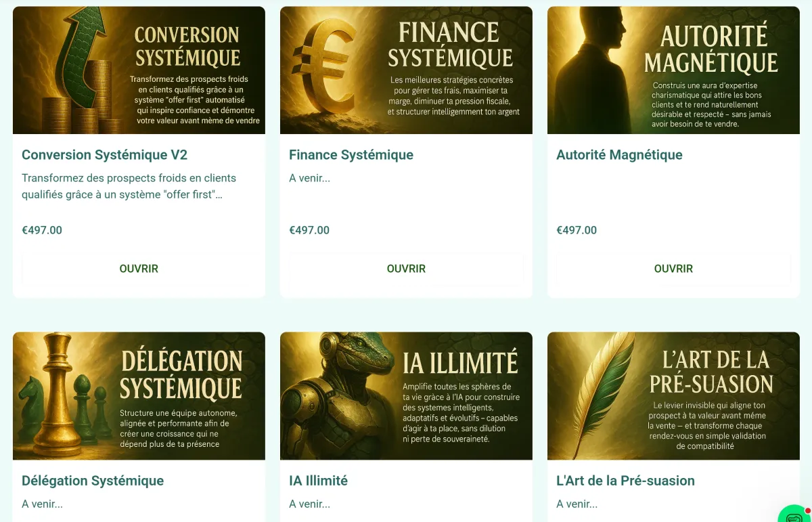The width and height of the screenshot is (812, 522).
Task: Click the €497.00 price under Autorité Magnétique
Action: point(577,230)
